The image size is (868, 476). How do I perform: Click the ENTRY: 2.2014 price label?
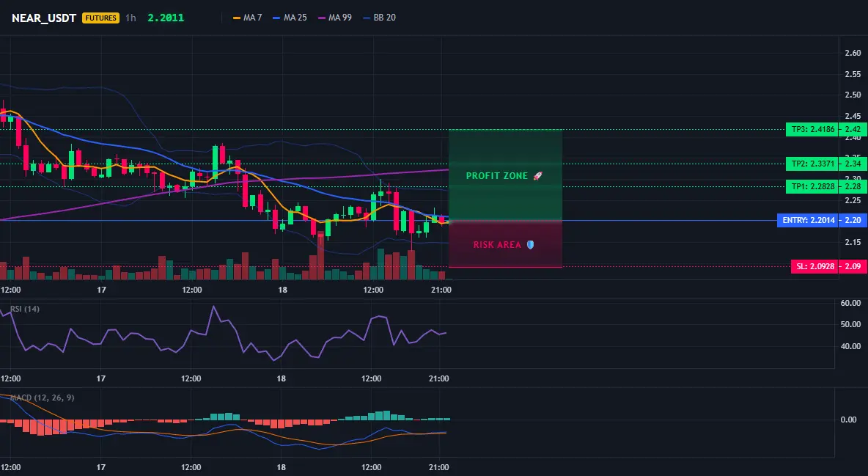point(808,221)
